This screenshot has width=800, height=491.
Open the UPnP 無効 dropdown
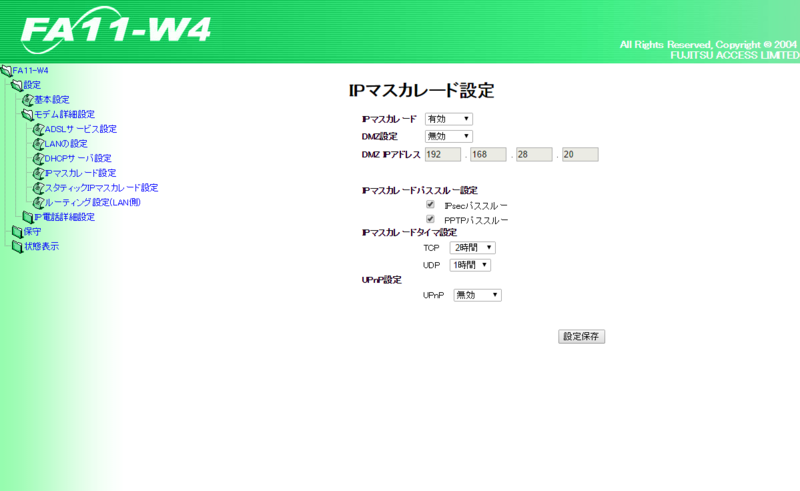coord(478,295)
